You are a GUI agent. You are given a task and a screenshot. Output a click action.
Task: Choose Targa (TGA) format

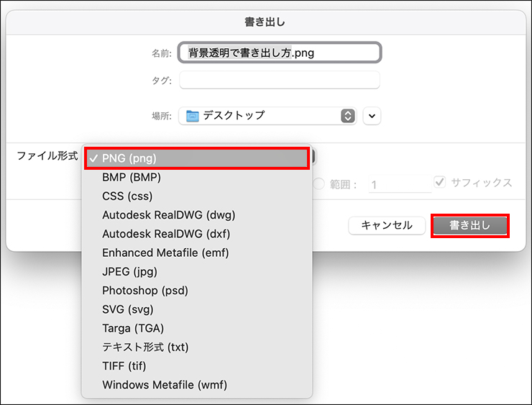133,328
